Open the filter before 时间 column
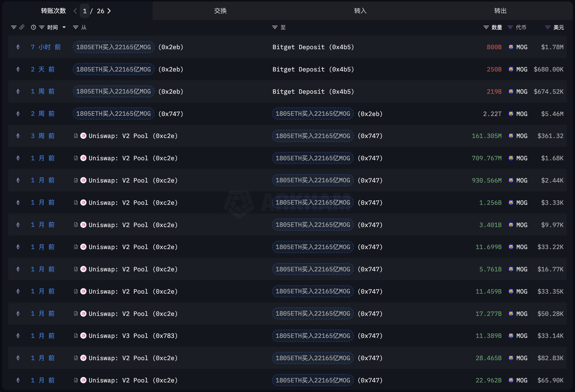Viewport: 575px width, 392px height. coord(42,27)
